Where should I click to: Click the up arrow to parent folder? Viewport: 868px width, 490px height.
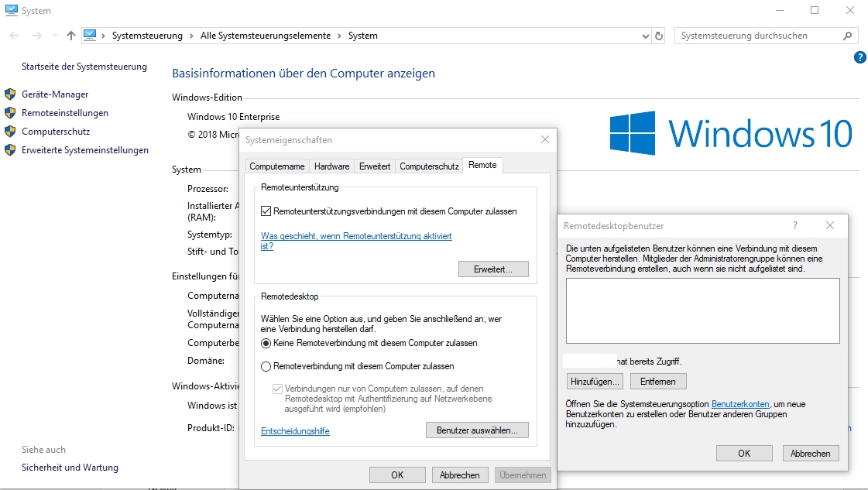[71, 36]
